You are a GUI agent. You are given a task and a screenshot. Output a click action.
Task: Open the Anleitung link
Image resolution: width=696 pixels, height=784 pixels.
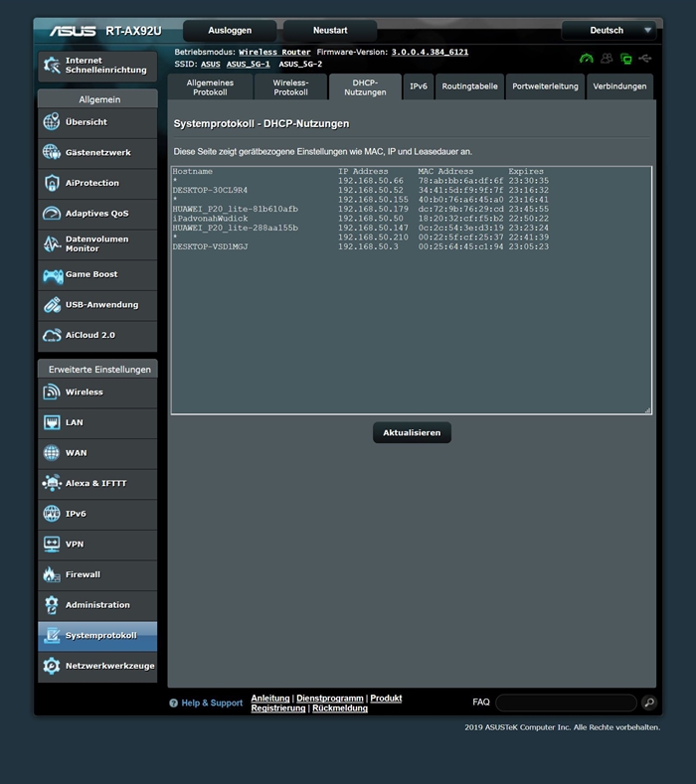270,698
